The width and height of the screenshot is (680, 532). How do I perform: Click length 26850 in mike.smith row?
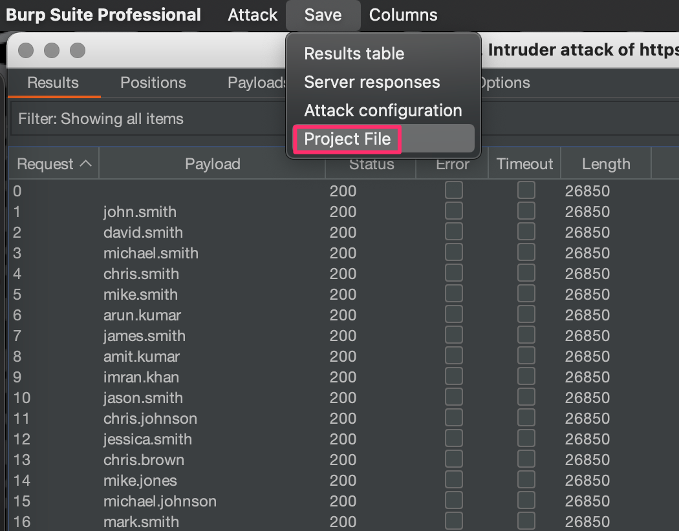(587, 295)
